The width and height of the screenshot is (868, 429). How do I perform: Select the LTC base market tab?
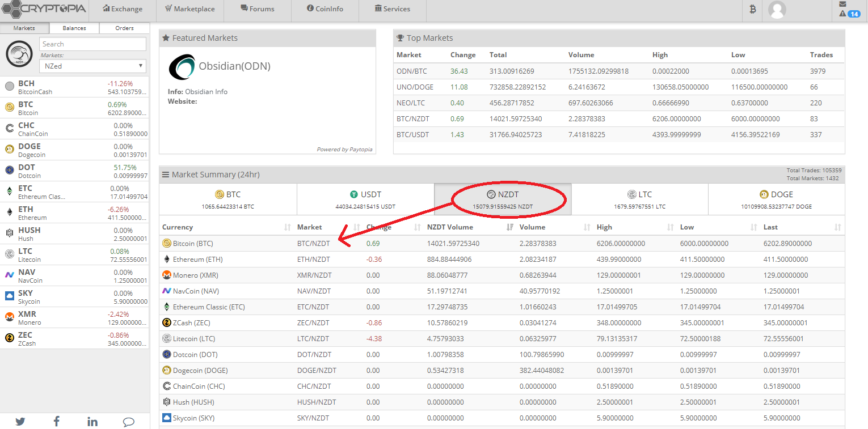click(x=640, y=199)
